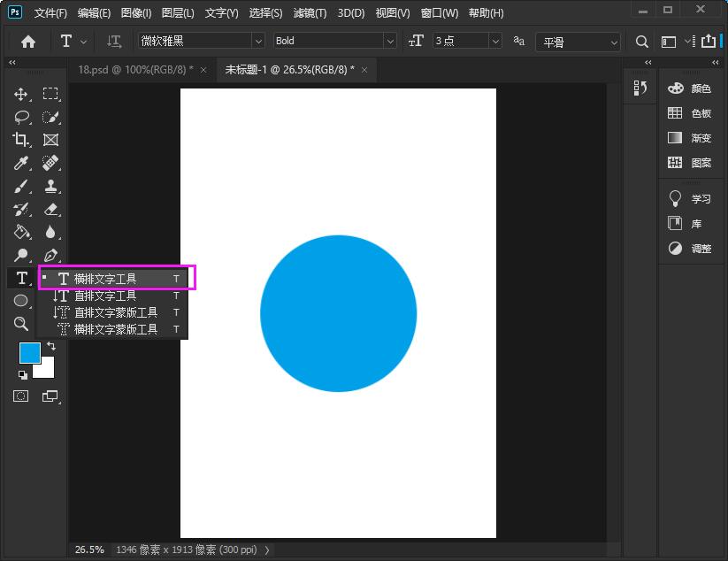Choose 横排文字蒙版工具 from flyout
This screenshot has width=728, height=561.
point(113,329)
